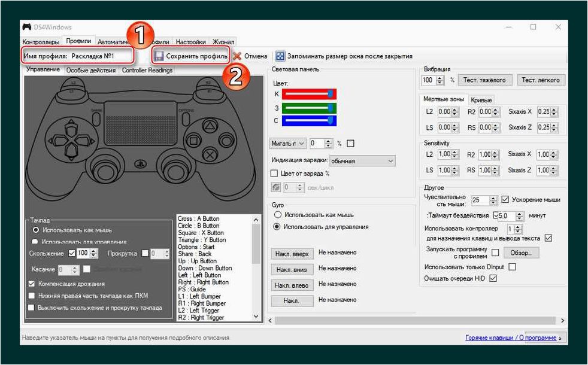The height and width of the screenshot is (365, 588).
Task: Click the green З color slider
Action: coord(309,108)
